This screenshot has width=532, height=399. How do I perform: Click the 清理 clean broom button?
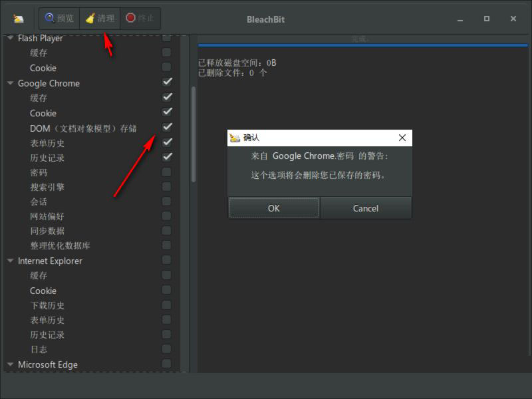tap(100, 18)
